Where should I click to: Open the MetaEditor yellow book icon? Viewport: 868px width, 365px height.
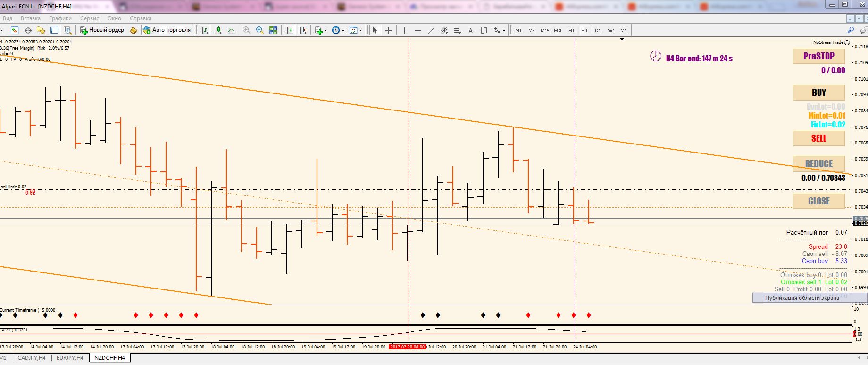click(134, 30)
